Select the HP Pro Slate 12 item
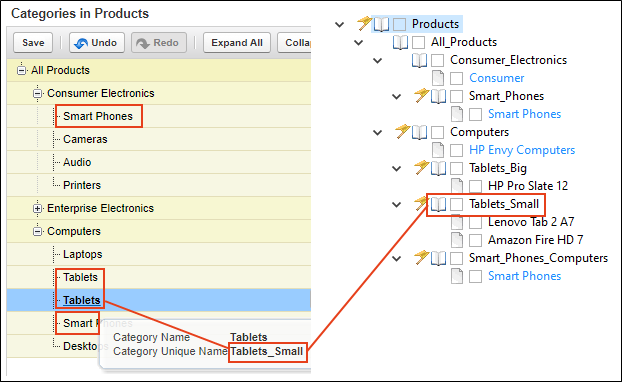The height and width of the screenshot is (382, 622). [528, 186]
